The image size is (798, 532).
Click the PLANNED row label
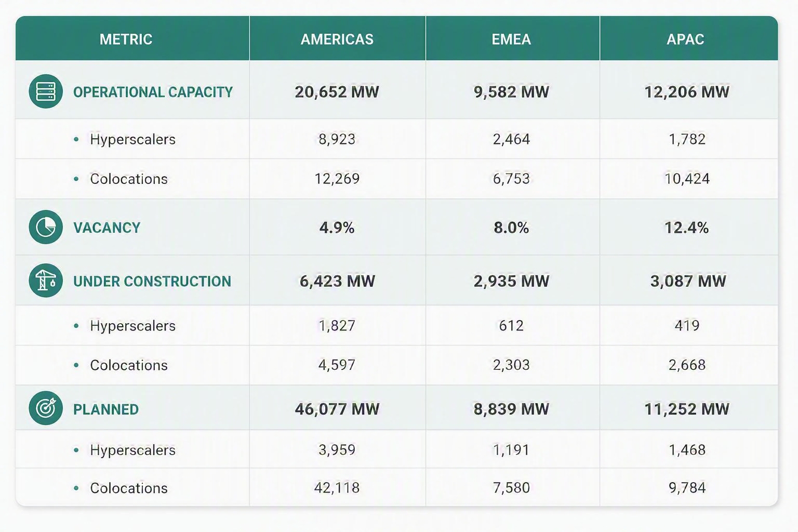click(106, 409)
